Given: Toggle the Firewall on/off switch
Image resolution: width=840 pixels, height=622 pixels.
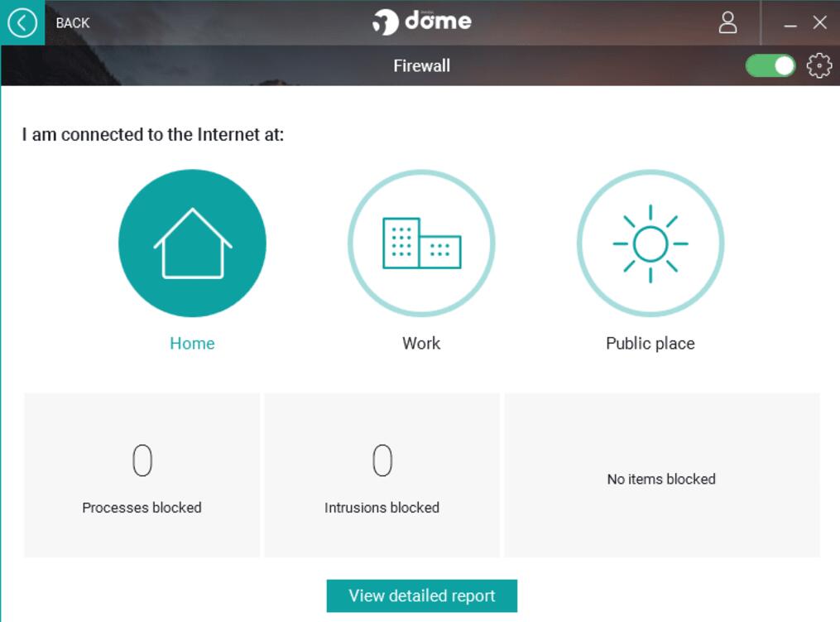Looking at the screenshot, I should tap(770, 65).
